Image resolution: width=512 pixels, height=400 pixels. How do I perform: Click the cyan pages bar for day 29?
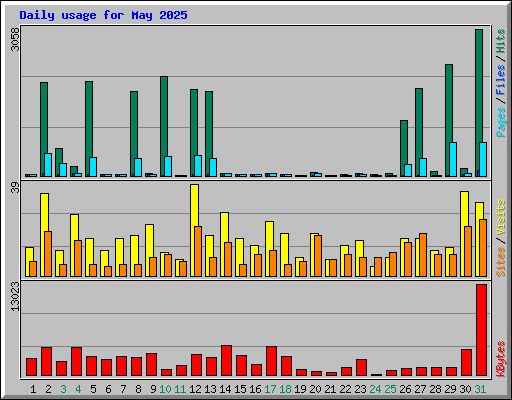pos(453,159)
